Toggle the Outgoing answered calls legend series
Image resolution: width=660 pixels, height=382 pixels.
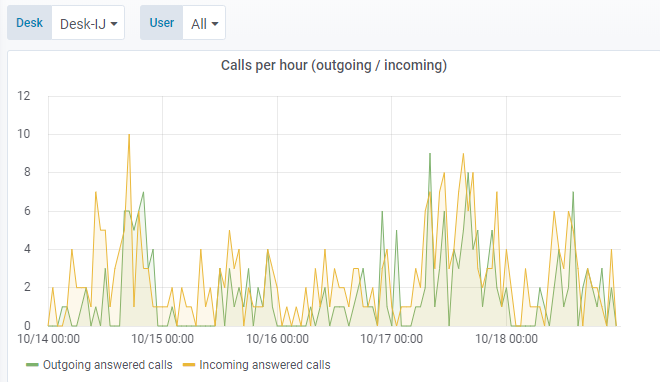coord(108,365)
